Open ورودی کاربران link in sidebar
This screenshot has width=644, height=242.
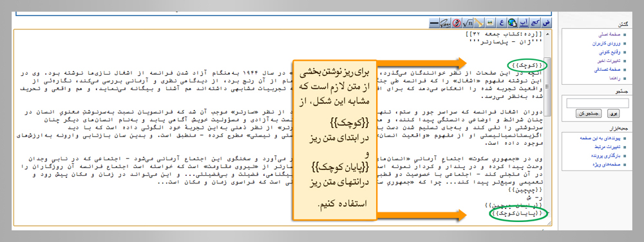click(x=607, y=44)
